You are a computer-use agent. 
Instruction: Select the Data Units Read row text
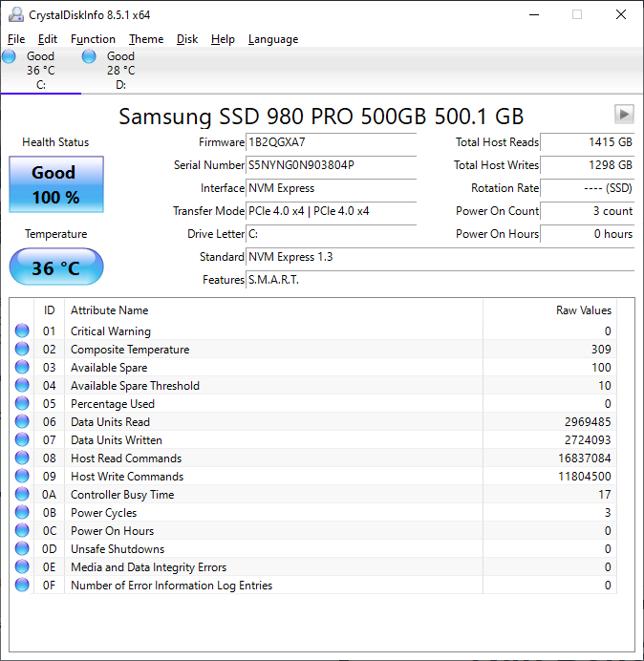pos(110,422)
